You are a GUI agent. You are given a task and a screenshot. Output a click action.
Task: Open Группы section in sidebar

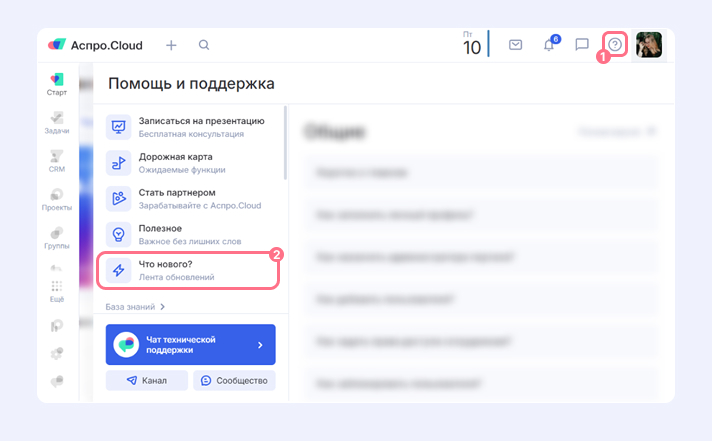[57, 238]
